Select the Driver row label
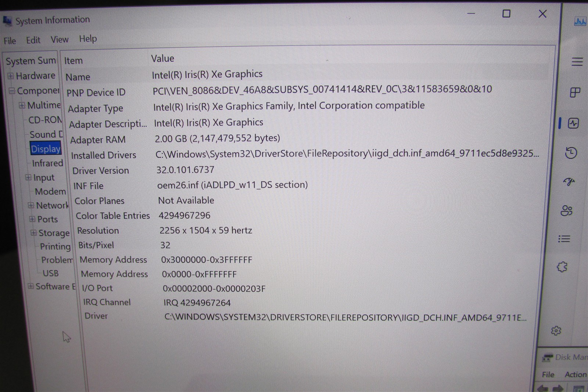 click(x=96, y=316)
